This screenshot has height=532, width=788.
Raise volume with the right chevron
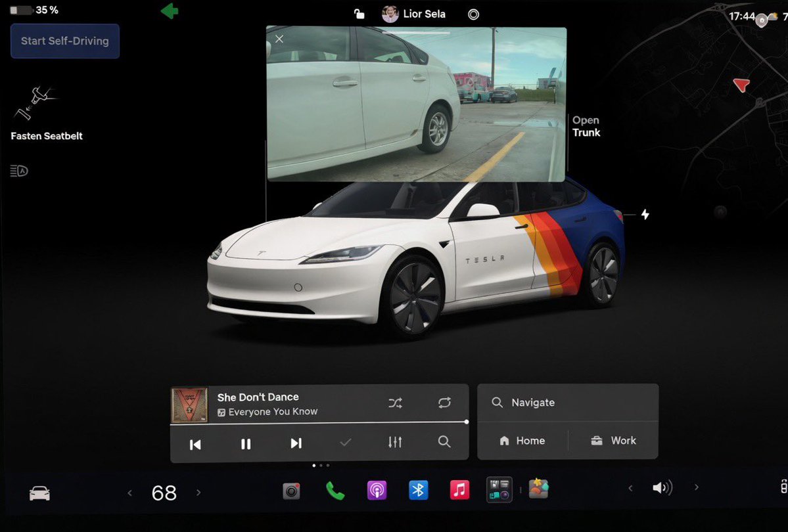[696, 487]
